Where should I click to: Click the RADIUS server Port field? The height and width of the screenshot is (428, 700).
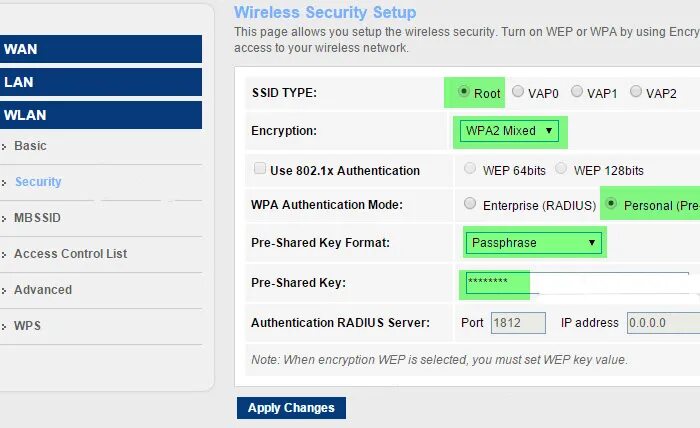pyautogui.click(x=518, y=323)
